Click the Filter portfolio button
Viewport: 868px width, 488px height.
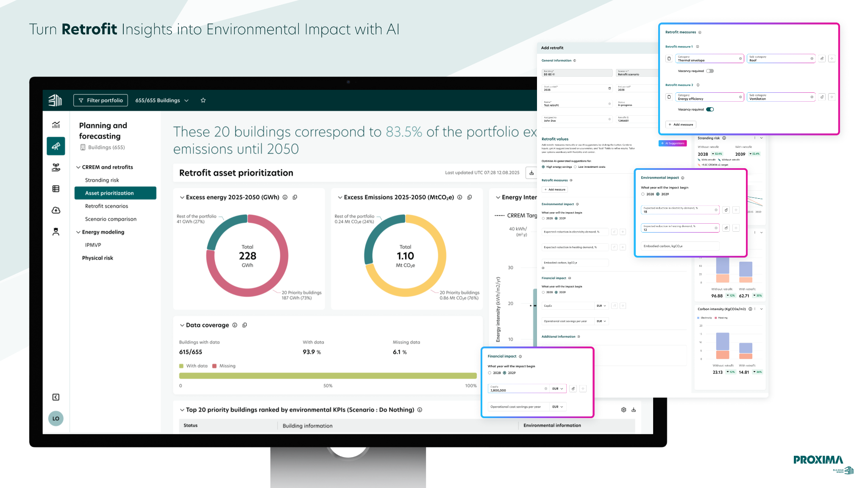pyautogui.click(x=101, y=100)
